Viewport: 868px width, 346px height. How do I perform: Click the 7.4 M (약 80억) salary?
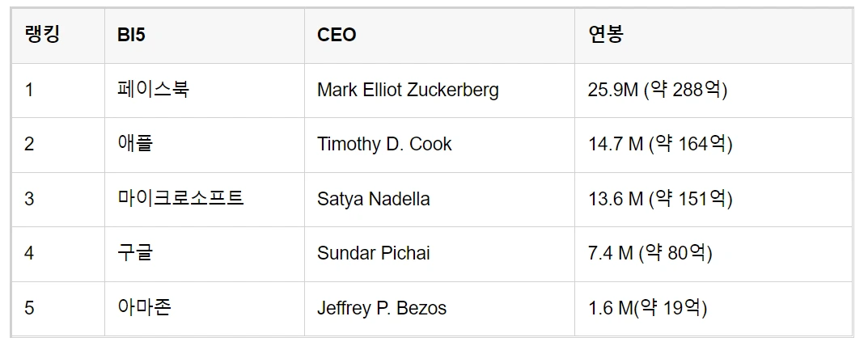650,253
